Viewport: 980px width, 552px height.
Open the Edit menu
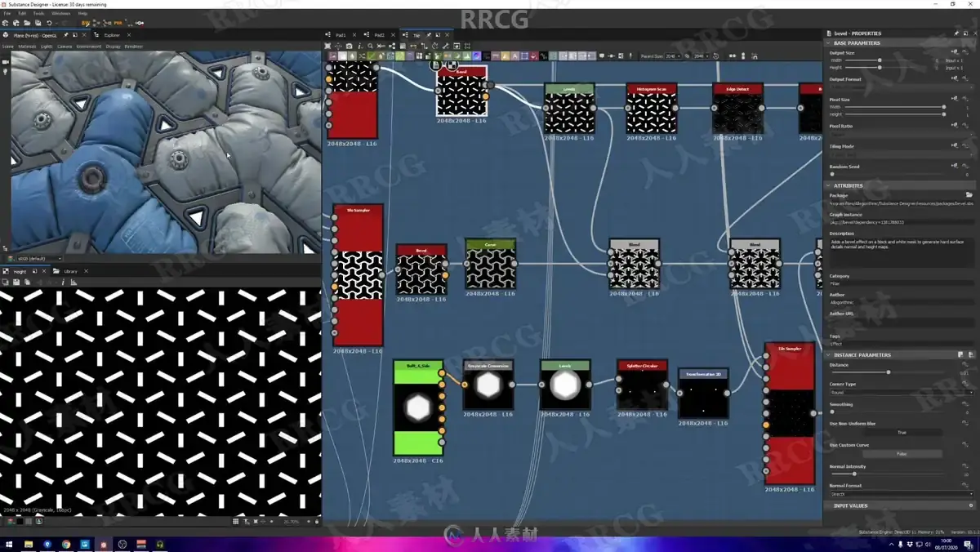pyautogui.click(x=22, y=14)
